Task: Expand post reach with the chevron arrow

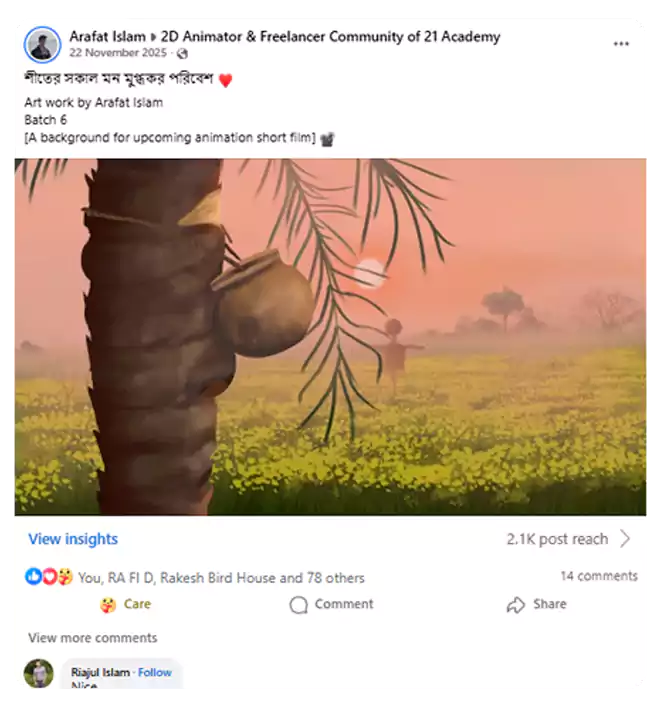Action: coord(625,539)
